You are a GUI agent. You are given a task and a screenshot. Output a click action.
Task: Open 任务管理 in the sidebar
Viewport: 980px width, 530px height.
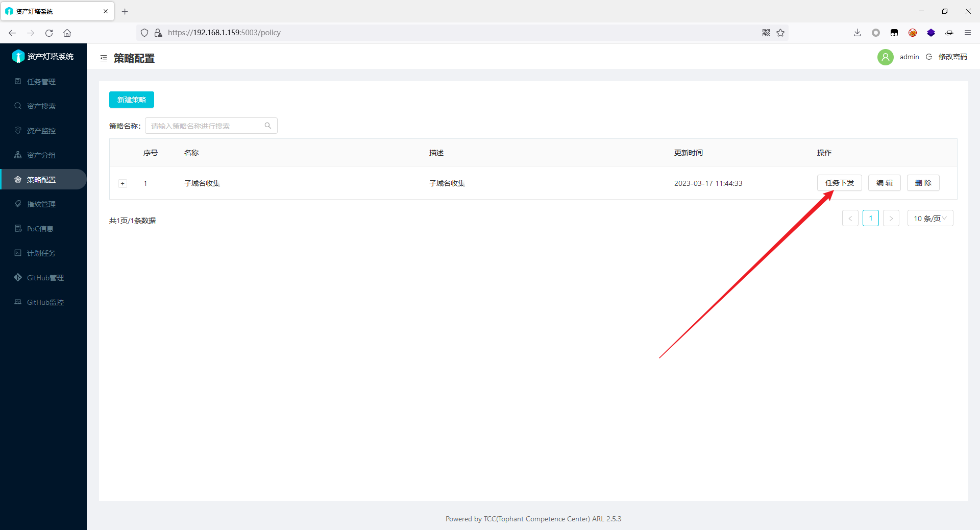(x=43, y=82)
